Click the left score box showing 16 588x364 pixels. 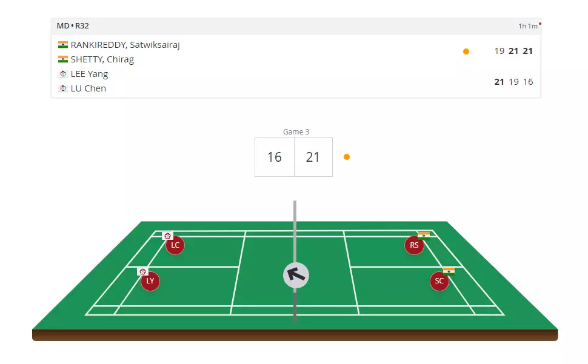[x=275, y=157]
